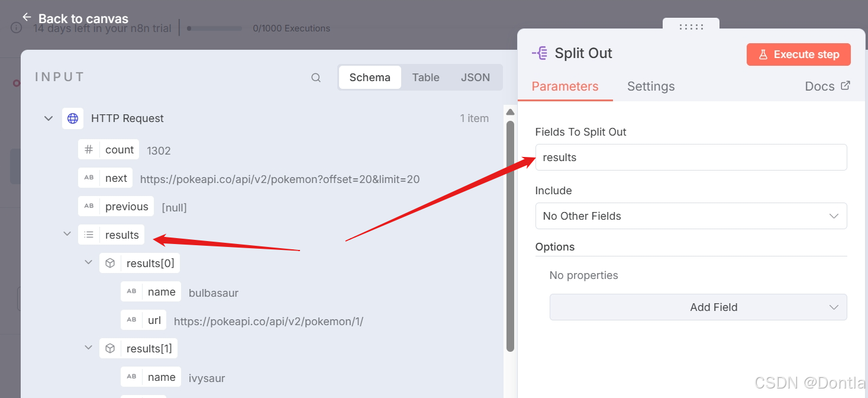Select the results[1] pill

(x=138, y=349)
